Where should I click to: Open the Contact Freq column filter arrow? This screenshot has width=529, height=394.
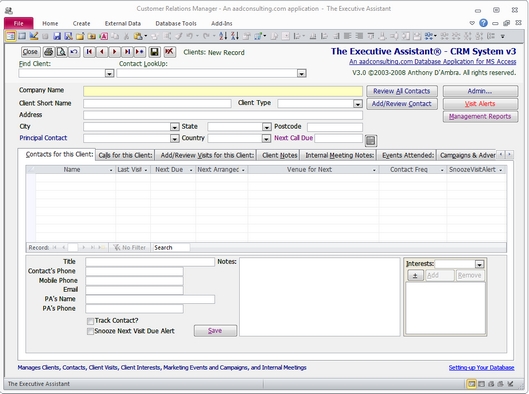pyautogui.click(x=442, y=170)
